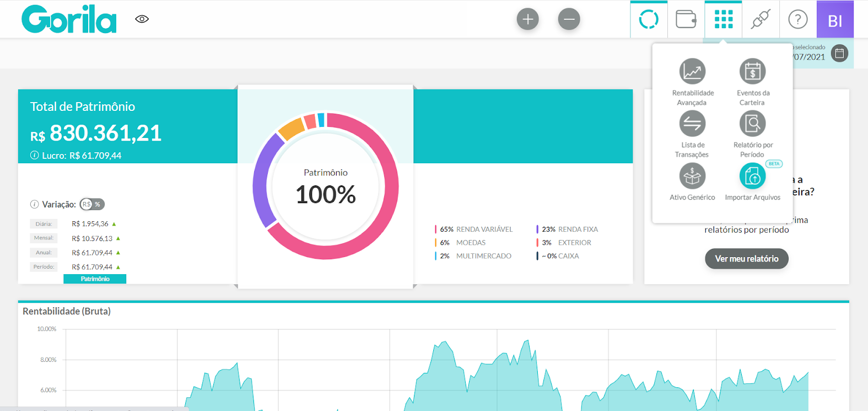868x411 pixels.
Task: Click the Anual variation row label
Action: 44,253
